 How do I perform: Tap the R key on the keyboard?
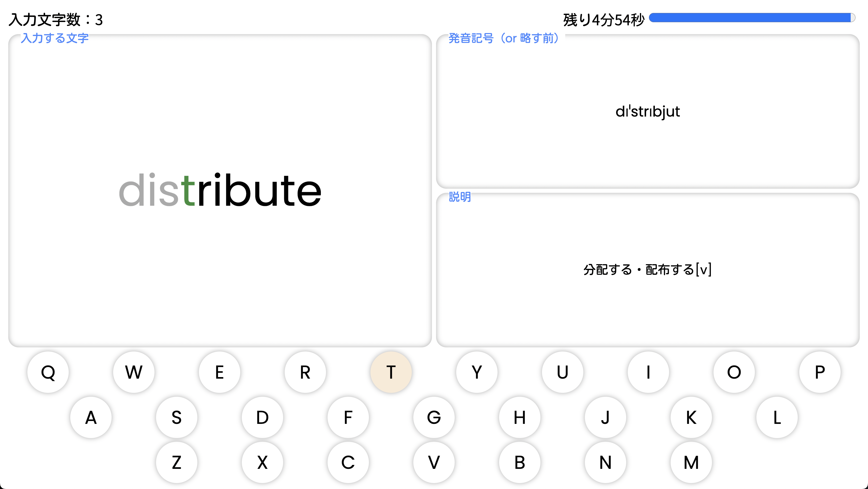click(305, 372)
